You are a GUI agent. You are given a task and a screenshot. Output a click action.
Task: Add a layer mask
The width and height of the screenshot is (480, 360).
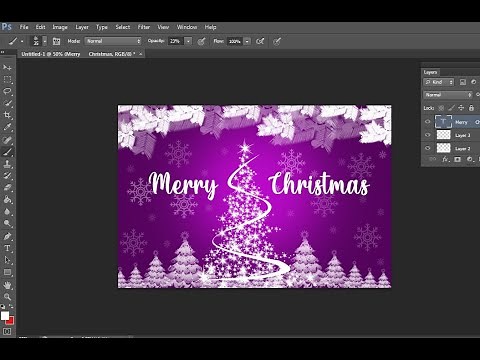coord(457,159)
